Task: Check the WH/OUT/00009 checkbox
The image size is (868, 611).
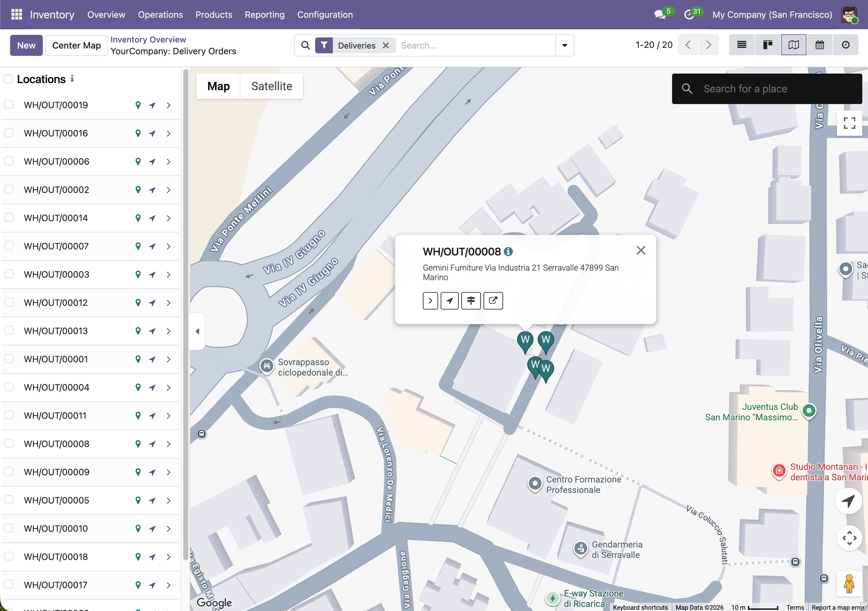Action: (9, 472)
